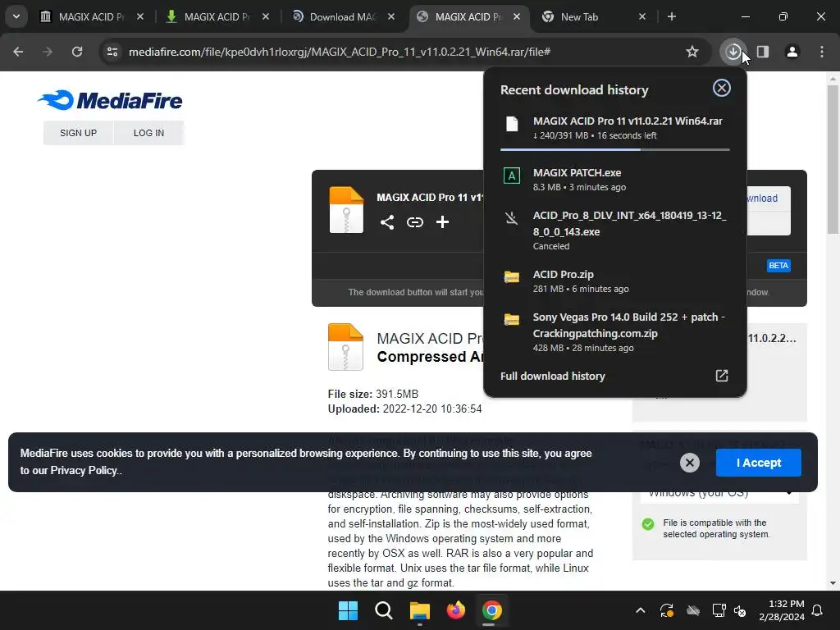The image size is (840, 630).
Task: Click the share icon on the file card
Action: click(387, 221)
